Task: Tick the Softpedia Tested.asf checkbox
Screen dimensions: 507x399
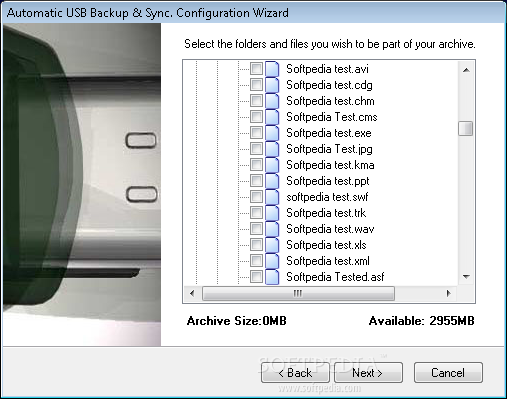Action: (x=256, y=277)
